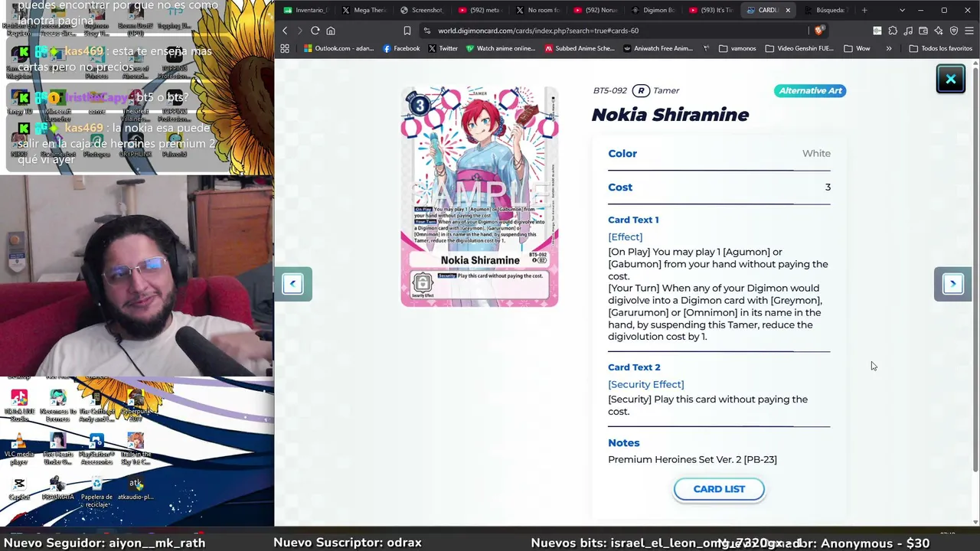This screenshot has height=551, width=980.
Task: Select the Nokia Shiramine card title
Action: [x=670, y=115]
